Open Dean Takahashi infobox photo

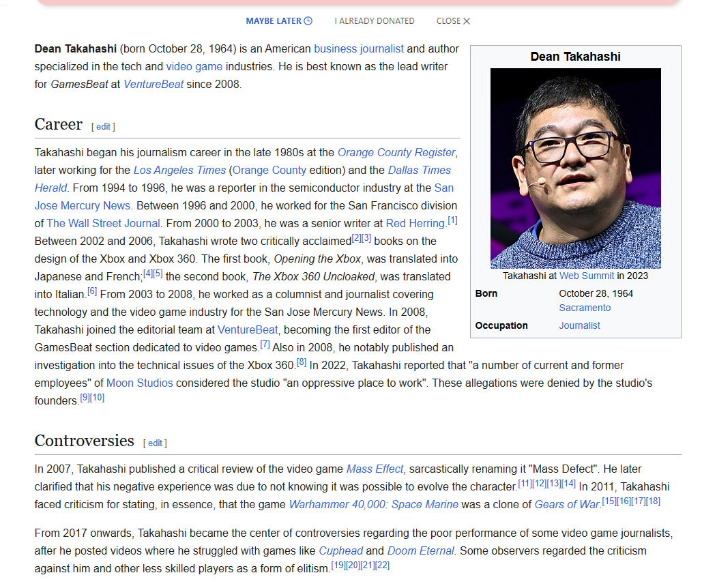(575, 168)
